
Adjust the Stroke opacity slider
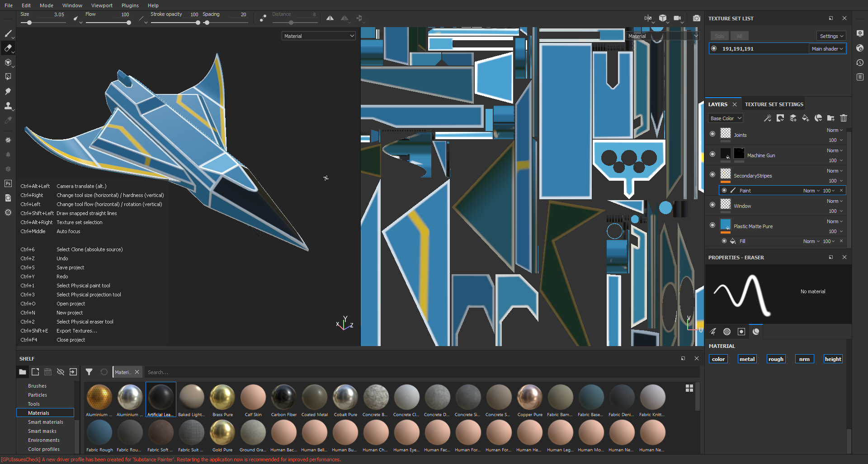point(175,23)
